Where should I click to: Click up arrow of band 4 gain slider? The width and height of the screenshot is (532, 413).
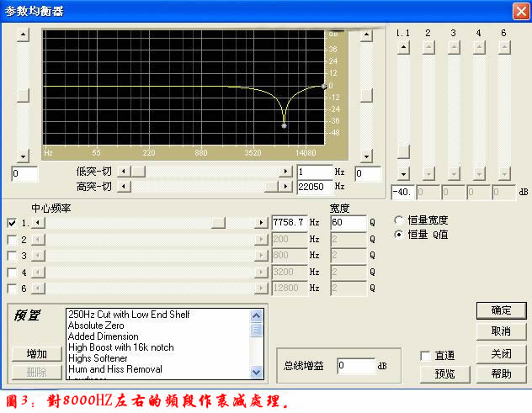479,47
